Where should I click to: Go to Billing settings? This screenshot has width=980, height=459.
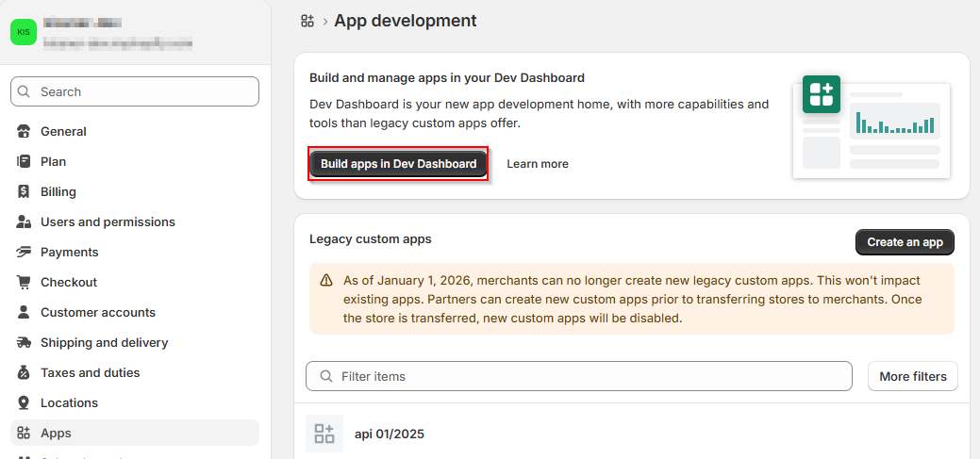(x=135, y=191)
